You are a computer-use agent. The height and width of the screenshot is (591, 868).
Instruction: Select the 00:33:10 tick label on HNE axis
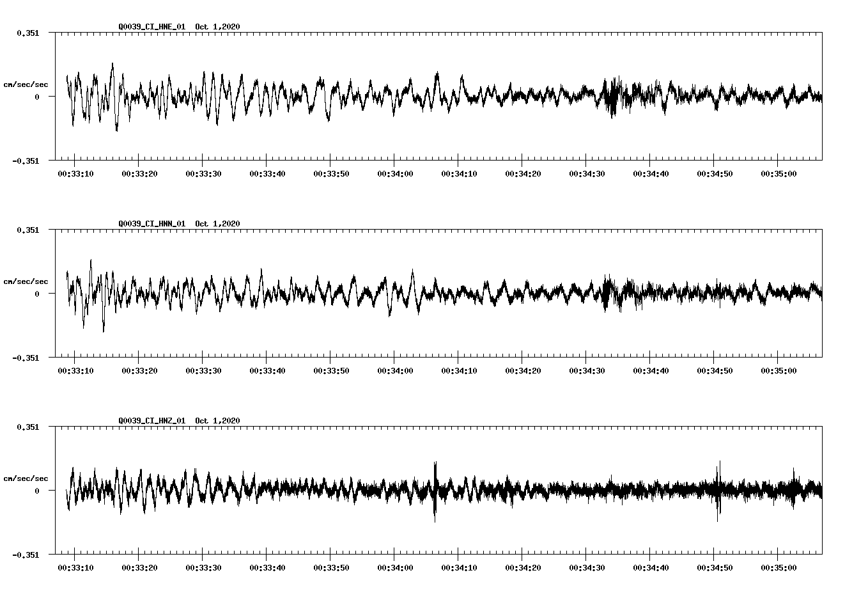pos(75,172)
